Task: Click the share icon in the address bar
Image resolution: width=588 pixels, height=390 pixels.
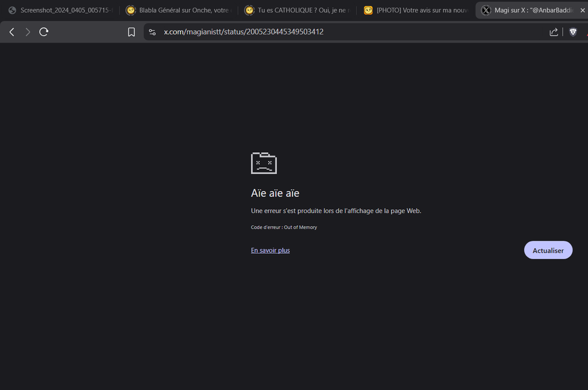Action: coord(554,32)
